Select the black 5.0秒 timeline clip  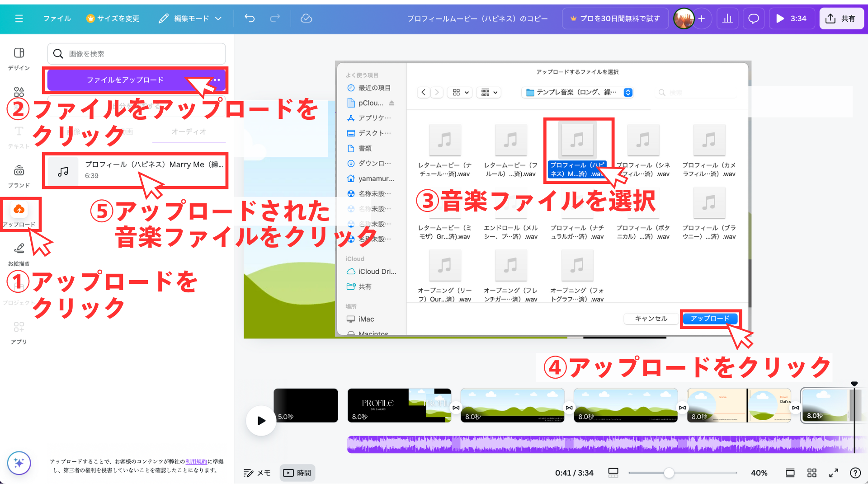point(306,405)
